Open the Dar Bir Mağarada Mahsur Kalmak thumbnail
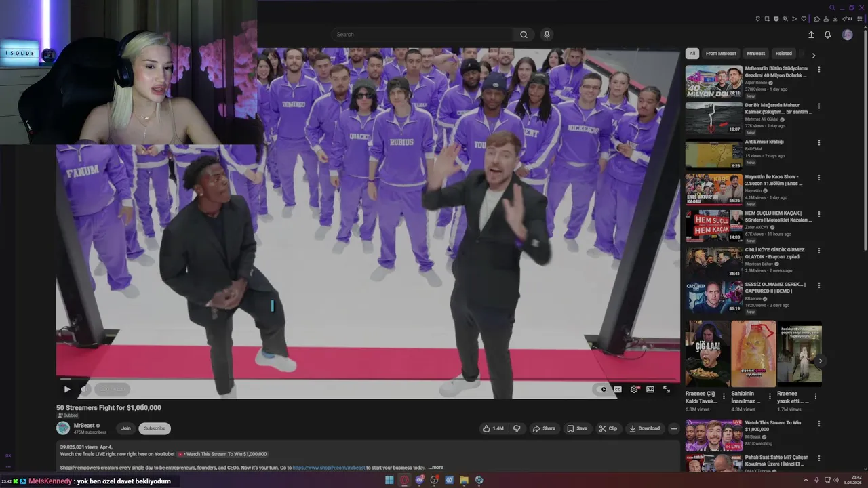868x488 pixels. click(713, 118)
